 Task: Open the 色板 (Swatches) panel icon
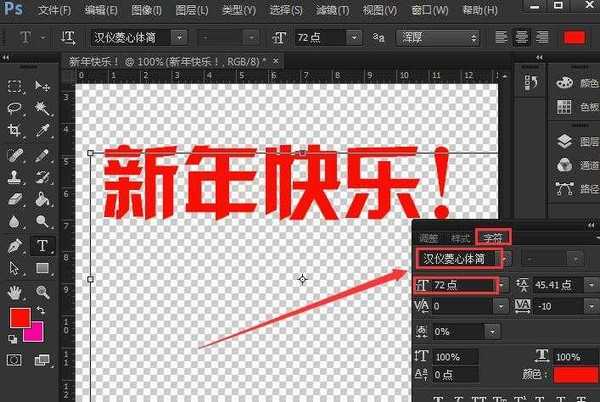[x=563, y=107]
